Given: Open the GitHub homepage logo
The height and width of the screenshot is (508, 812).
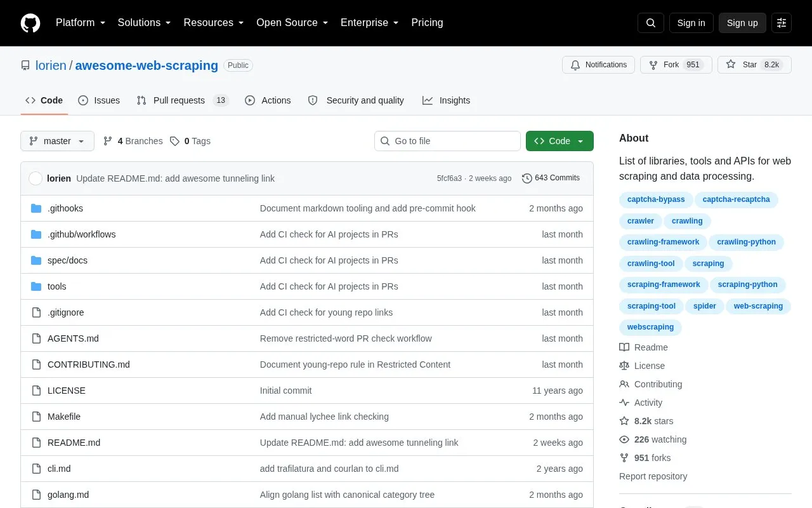Looking at the screenshot, I should click(x=30, y=23).
